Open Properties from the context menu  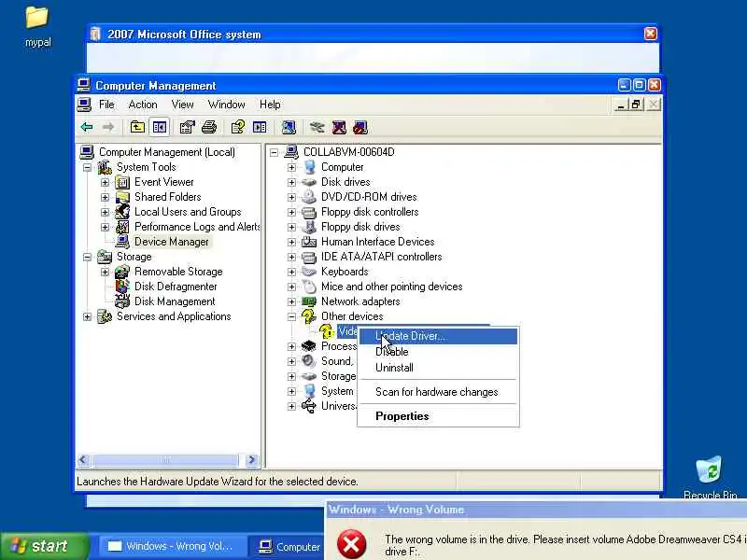click(x=438, y=416)
